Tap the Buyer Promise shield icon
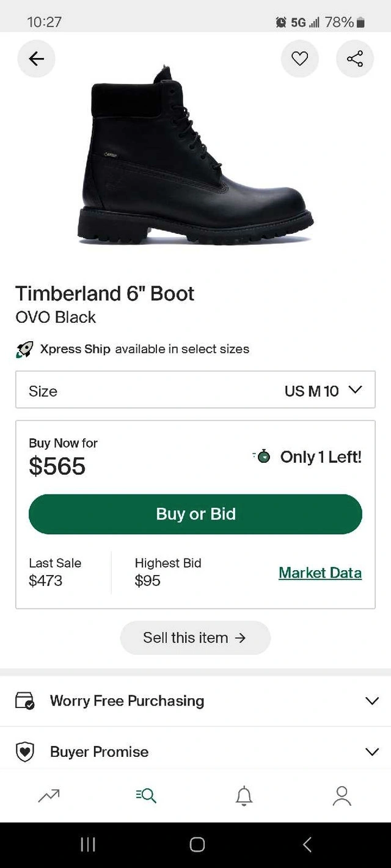 [x=24, y=751]
